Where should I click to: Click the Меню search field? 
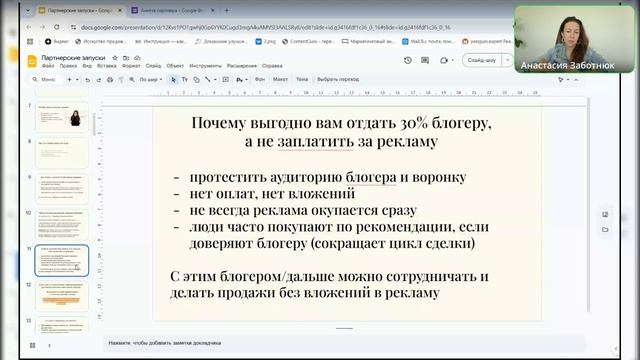tap(47, 80)
